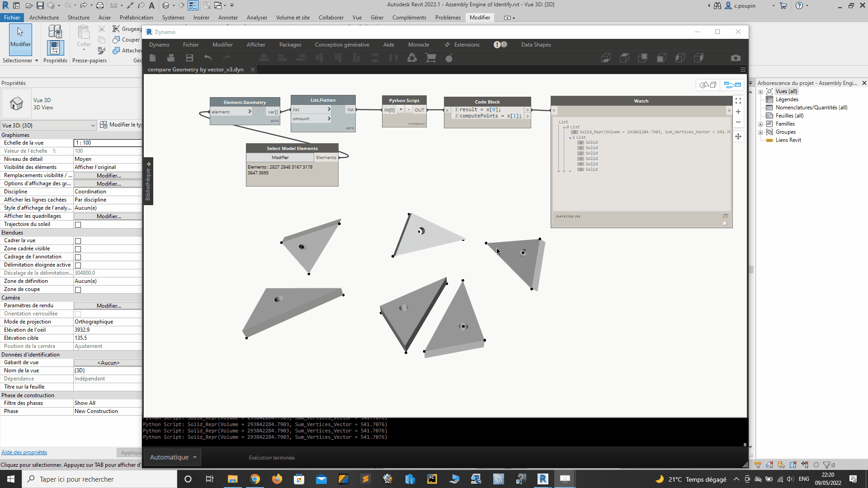Open the Dynamo new file icon
This screenshot has width=868, height=488.
(152, 58)
